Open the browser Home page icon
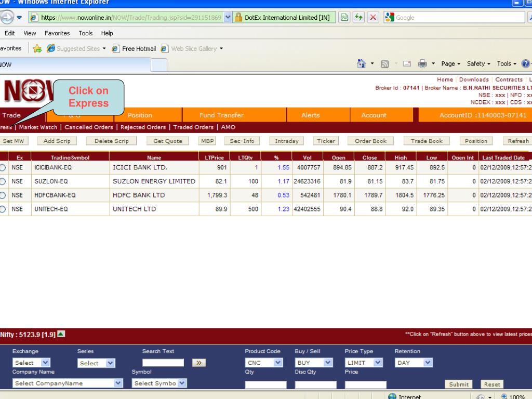Image resolution: width=532 pixels, height=399 pixels. pyautogui.click(x=362, y=63)
